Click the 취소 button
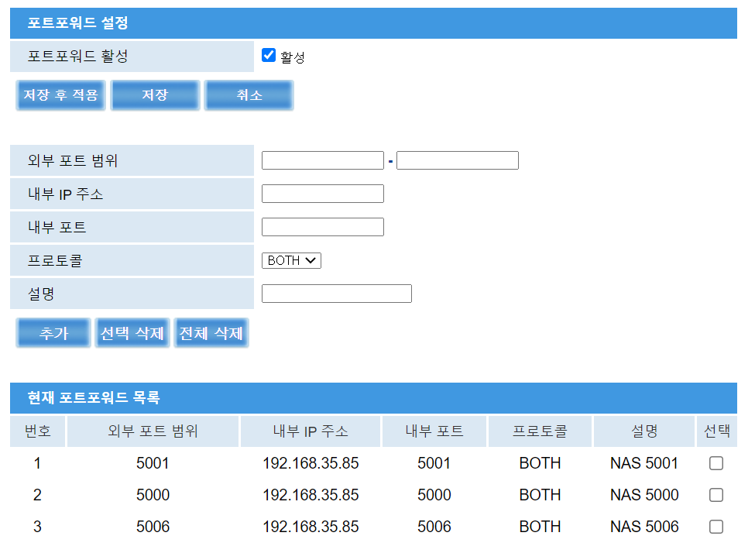This screenshot has width=755, height=560. 249,95
